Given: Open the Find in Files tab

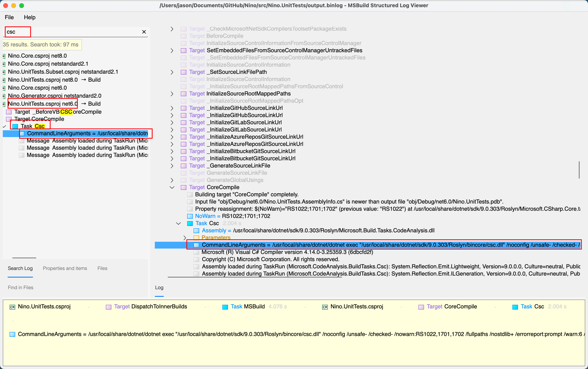Looking at the screenshot, I should [x=20, y=288].
